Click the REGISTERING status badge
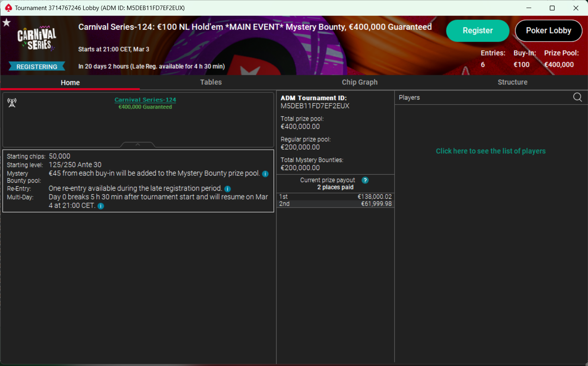 (37, 67)
